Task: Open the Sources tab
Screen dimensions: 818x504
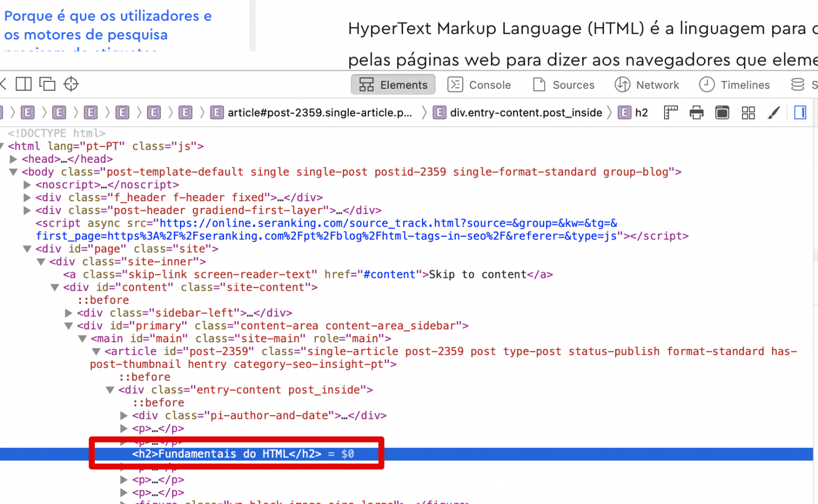Action: (563, 85)
